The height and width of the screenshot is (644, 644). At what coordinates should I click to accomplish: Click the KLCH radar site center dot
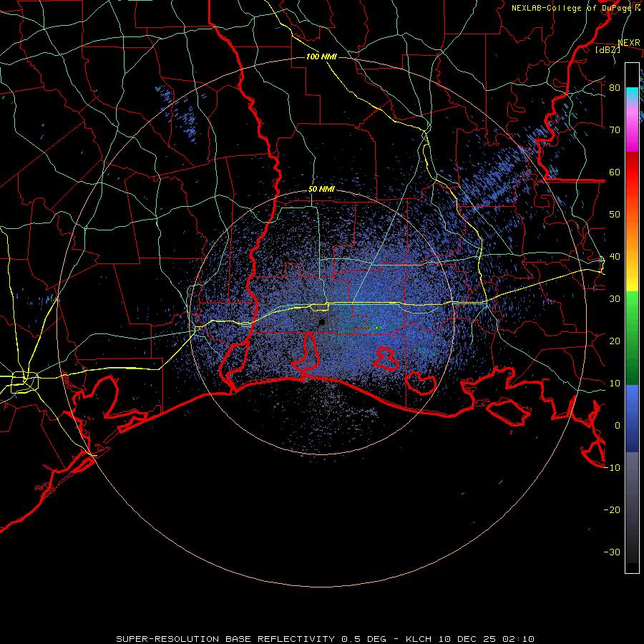point(322,323)
